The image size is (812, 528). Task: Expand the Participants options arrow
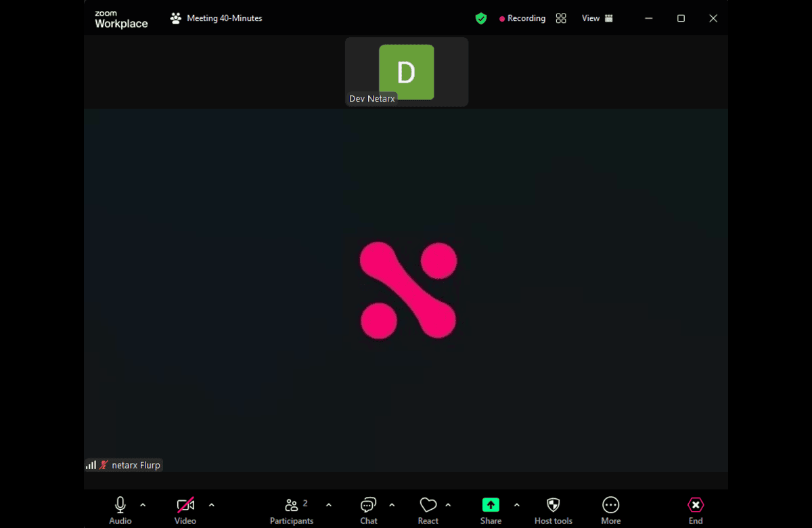tap(329, 505)
